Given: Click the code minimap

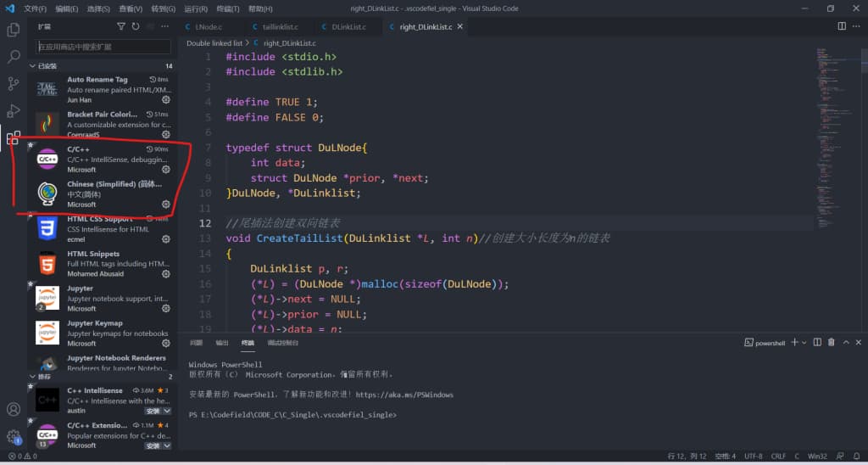Looking at the screenshot, I should (x=837, y=138).
